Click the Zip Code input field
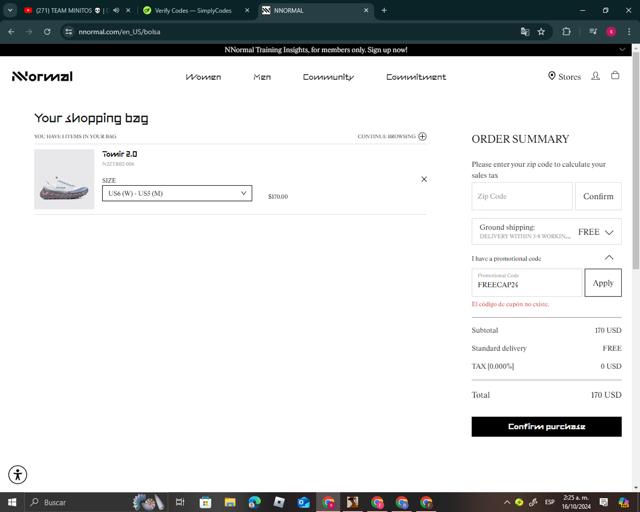 coord(522,196)
